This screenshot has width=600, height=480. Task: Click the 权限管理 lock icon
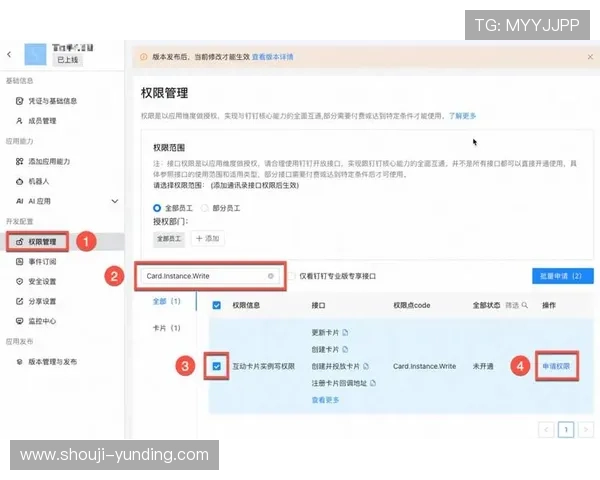tap(20, 242)
